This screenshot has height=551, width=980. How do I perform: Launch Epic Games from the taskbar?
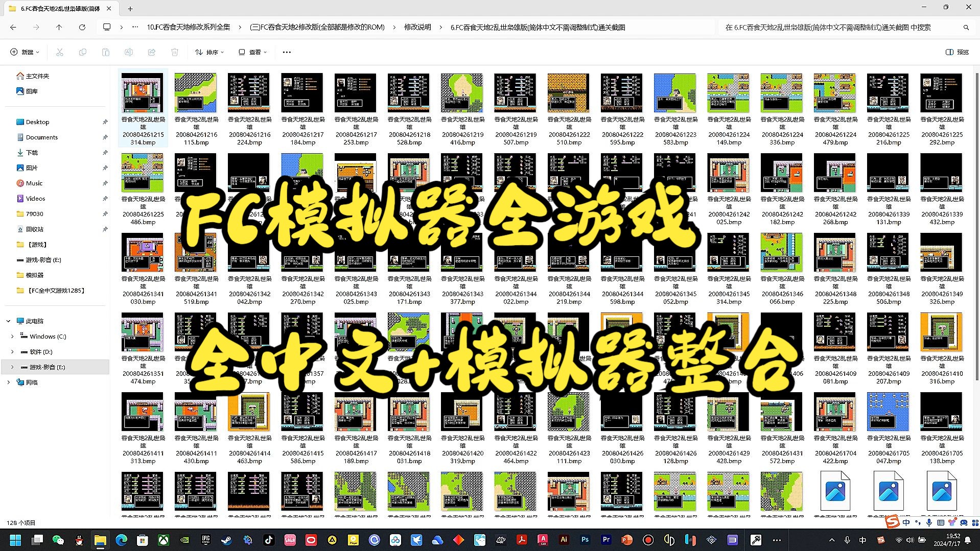[x=205, y=540]
